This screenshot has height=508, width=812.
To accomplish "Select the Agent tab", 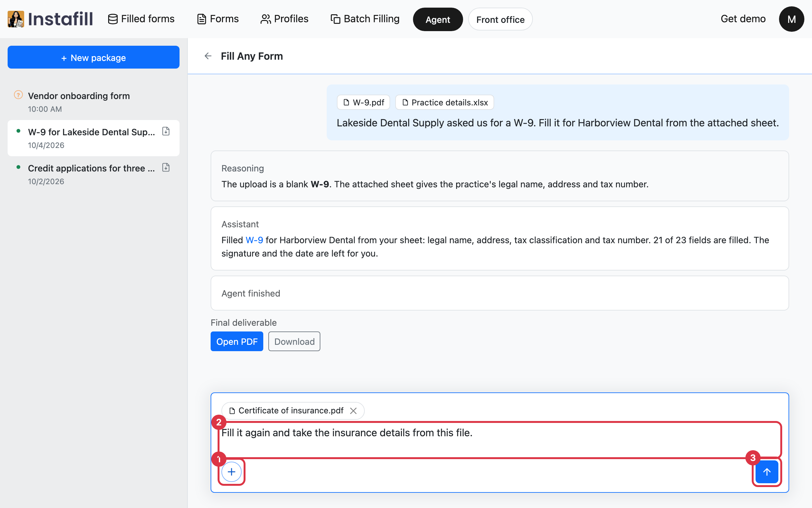I will 437,19.
